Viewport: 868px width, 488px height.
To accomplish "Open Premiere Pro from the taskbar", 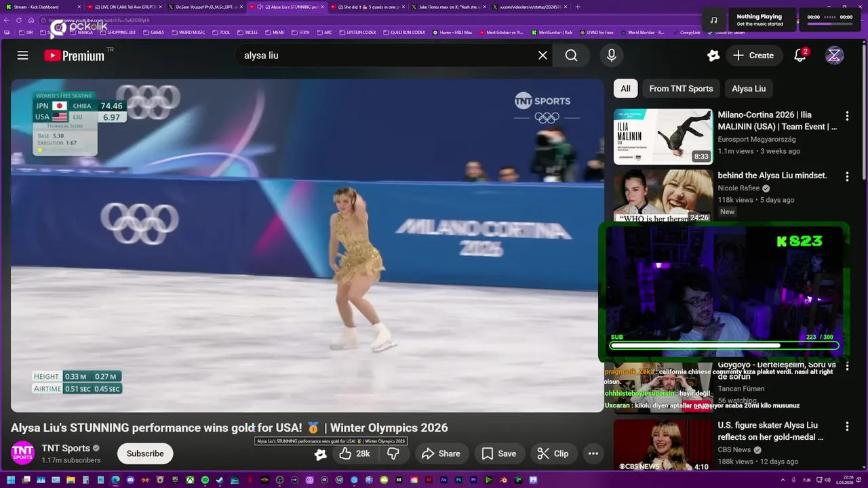I will [x=474, y=480].
